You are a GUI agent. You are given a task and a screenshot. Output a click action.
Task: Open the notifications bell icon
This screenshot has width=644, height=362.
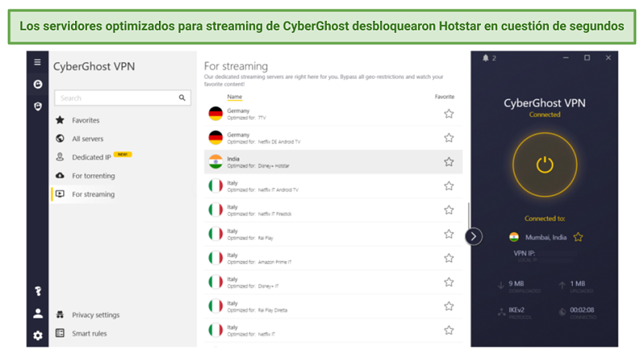[x=486, y=58]
